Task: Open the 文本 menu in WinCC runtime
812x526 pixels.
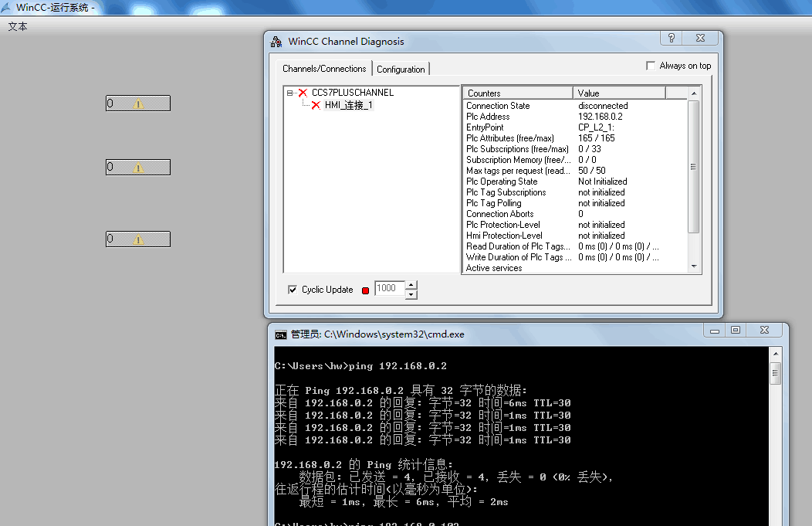Action: (18, 26)
